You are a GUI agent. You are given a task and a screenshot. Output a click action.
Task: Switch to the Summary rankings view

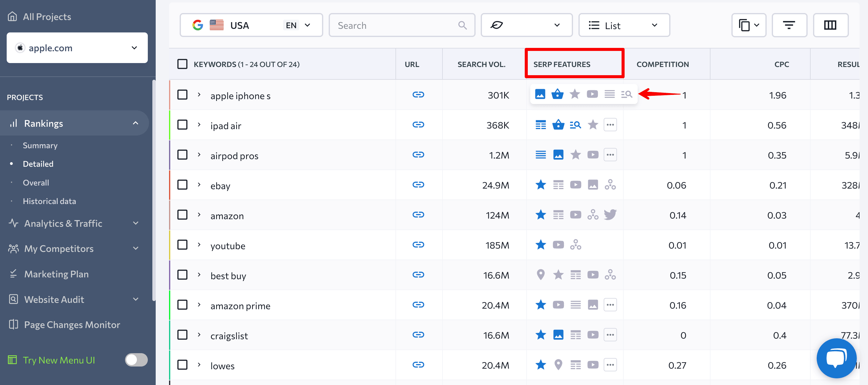pyautogui.click(x=40, y=145)
